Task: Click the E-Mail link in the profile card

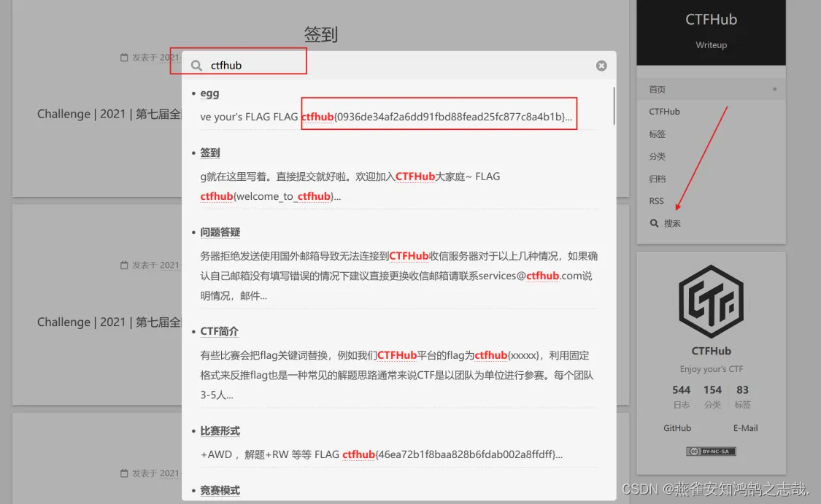Action: tap(745, 428)
